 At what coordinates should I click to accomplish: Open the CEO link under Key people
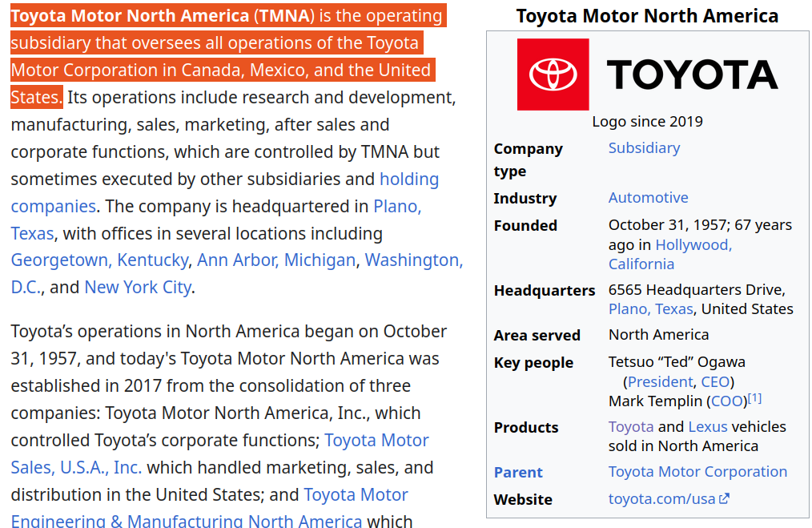pyautogui.click(x=714, y=382)
